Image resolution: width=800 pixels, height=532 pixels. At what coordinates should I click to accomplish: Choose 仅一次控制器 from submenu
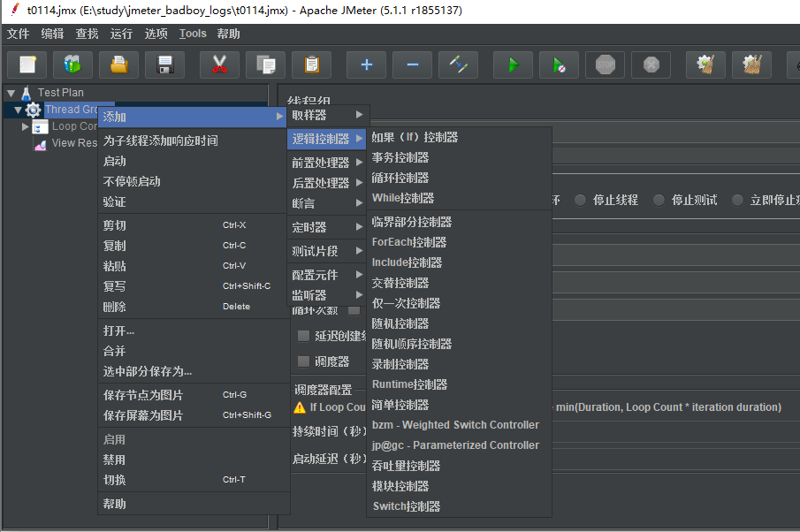click(459, 303)
